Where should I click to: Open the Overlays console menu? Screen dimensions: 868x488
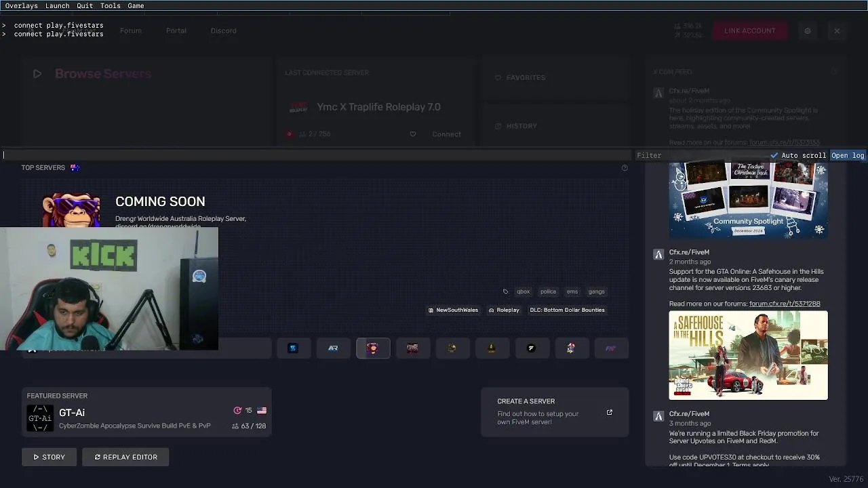pyautogui.click(x=22, y=5)
